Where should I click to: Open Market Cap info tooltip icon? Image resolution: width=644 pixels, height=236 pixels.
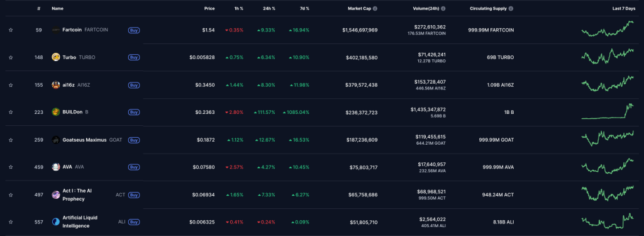(375, 8)
